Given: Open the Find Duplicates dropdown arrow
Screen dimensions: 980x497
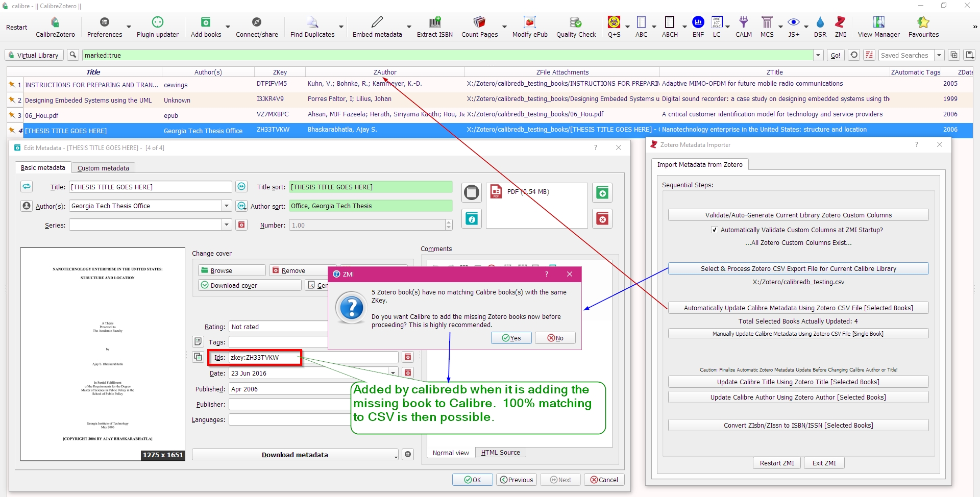Looking at the screenshot, I should click(341, 27).
